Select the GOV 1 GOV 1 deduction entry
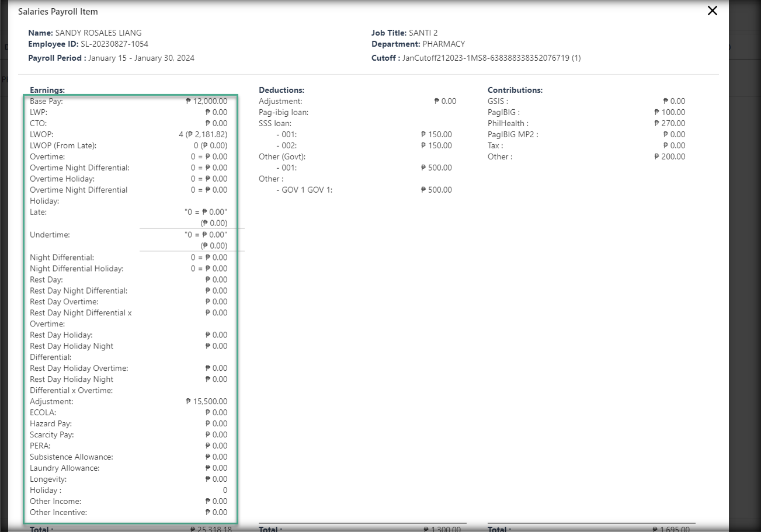This screenshot has height=532, width=761. (304, 190)
